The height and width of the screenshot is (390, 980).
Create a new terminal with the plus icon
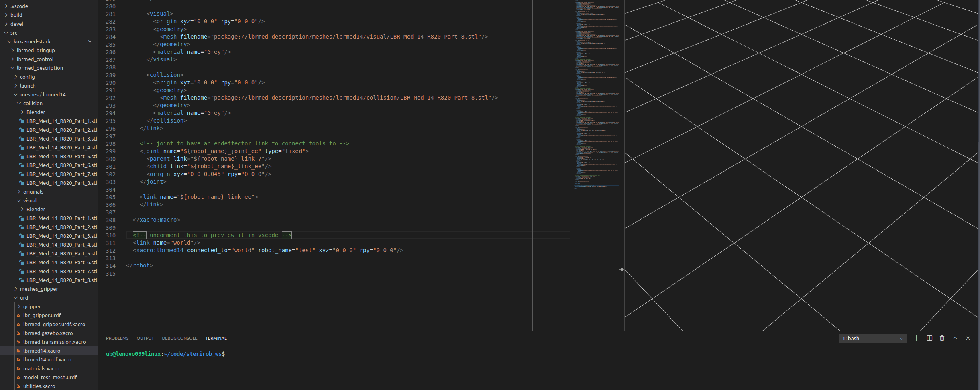pyautogui.click(x=916, y=338)
